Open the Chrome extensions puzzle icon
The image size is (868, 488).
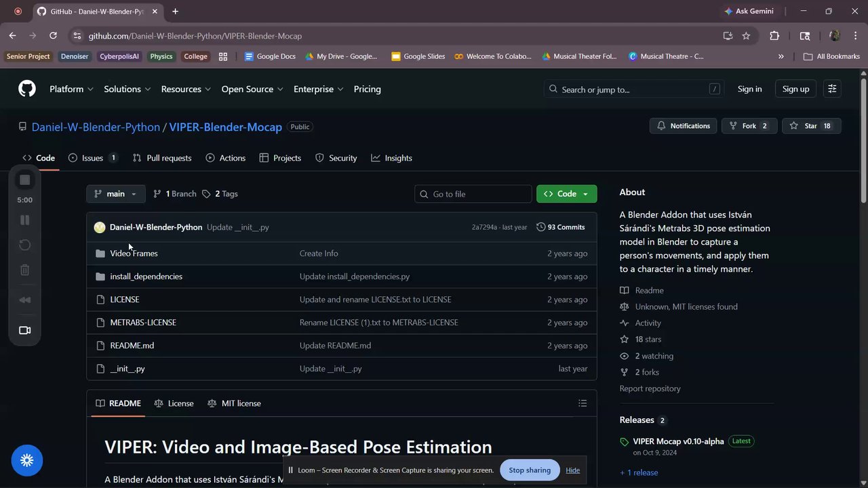774,36
